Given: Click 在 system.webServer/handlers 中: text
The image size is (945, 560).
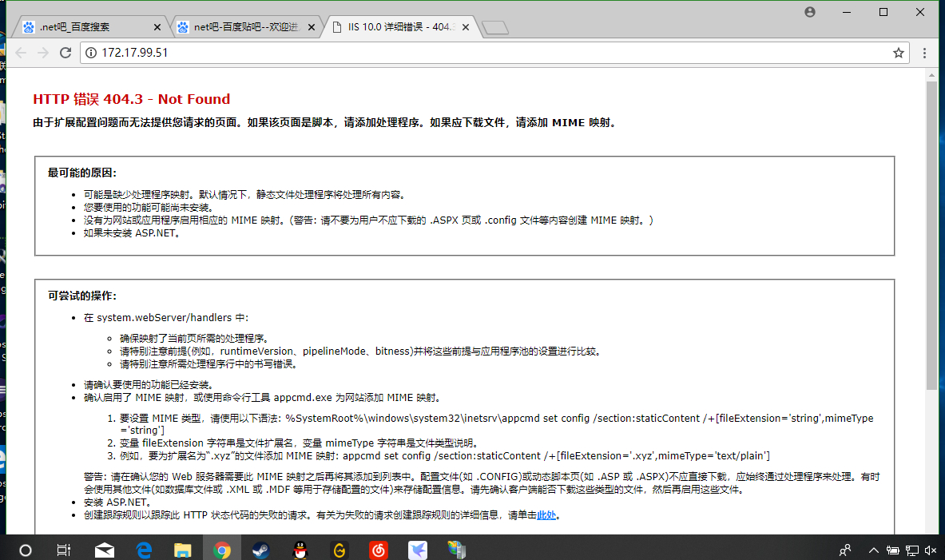Looking at the screenshot, I should (165, 318).
